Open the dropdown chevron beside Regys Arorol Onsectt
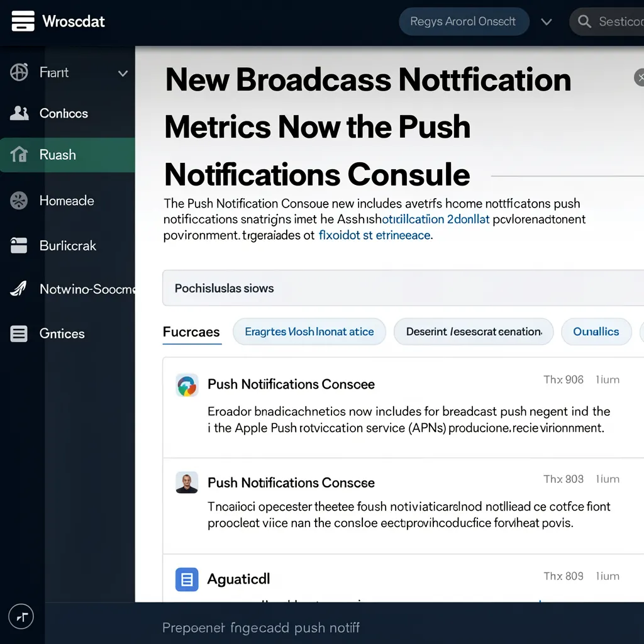Viewport: 644px width, 644px height. tap(547, 22)
